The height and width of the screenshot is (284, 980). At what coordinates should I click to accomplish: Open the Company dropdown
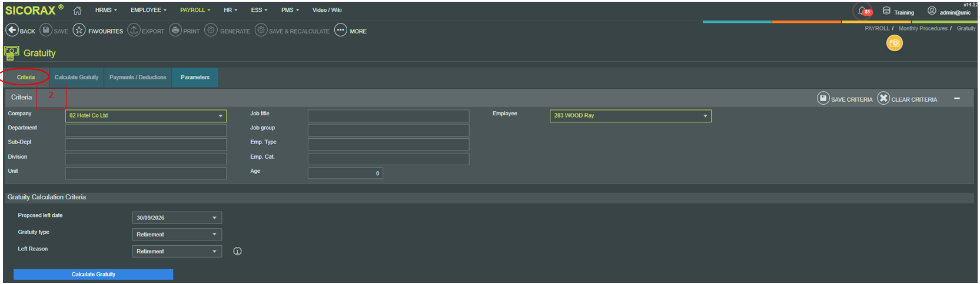click(146, 116)
